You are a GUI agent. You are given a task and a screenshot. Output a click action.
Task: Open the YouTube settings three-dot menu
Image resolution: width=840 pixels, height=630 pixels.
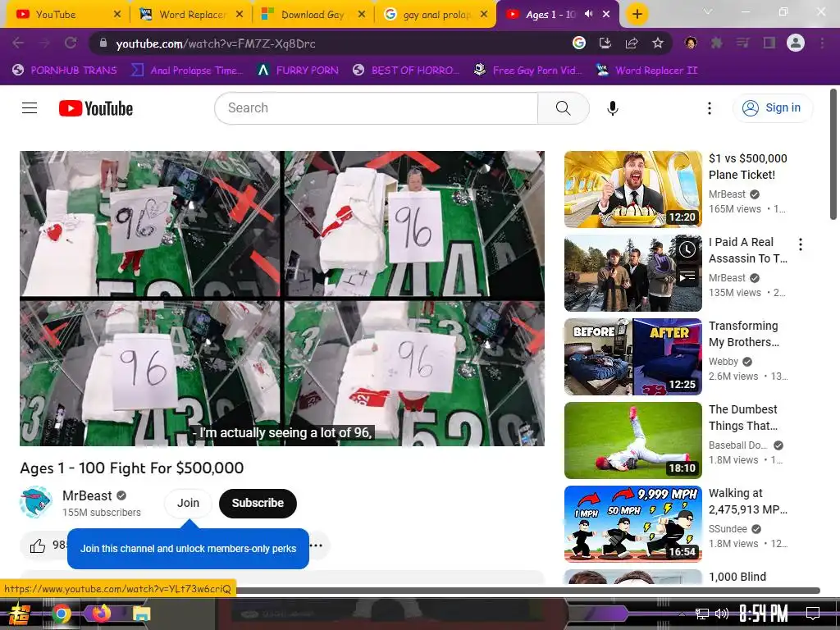(710, 108)
